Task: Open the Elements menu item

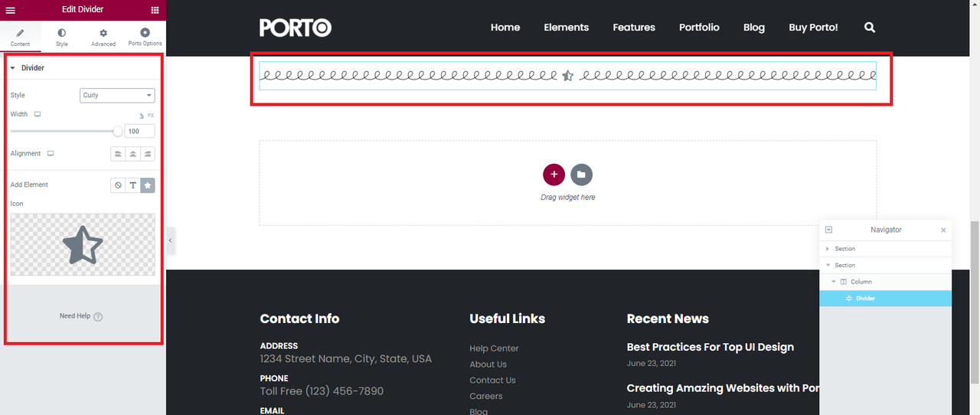Action: pos(567,28)
